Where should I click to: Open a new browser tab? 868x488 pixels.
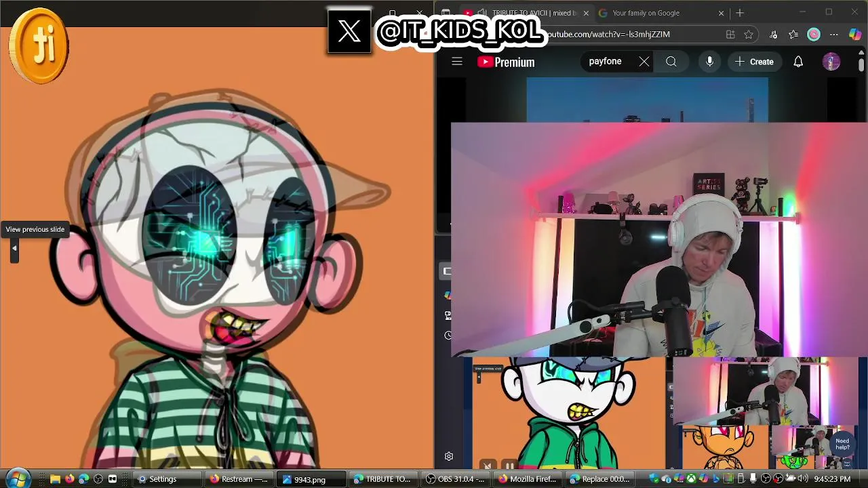(x=740, y=13)
